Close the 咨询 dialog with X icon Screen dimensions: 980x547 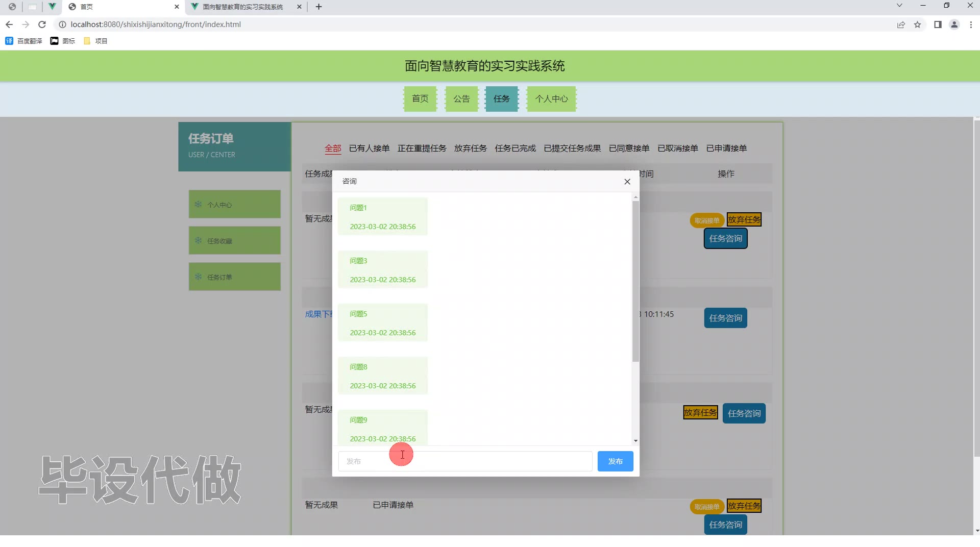point(627,182)
